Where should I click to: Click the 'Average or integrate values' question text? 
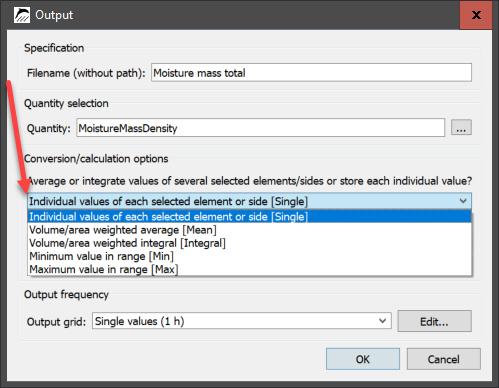pyautogui.click(x=250, y=181)
